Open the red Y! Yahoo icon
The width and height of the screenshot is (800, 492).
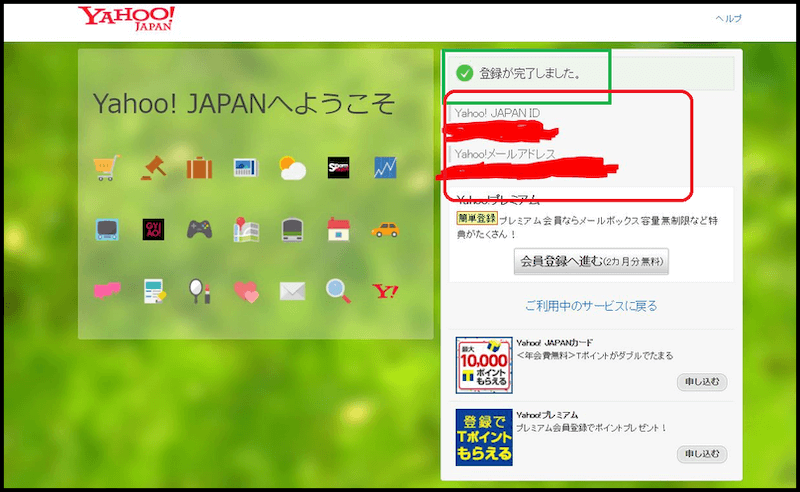tap(385, 291)
